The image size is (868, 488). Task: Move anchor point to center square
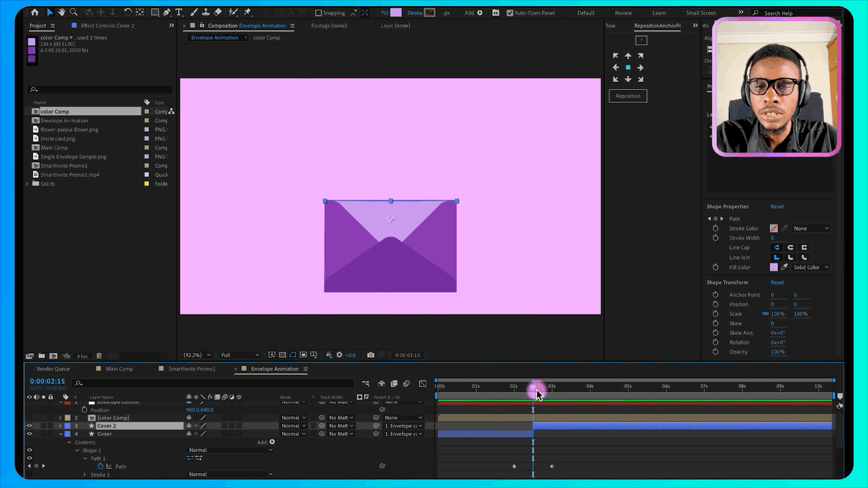tap(628, 67)
